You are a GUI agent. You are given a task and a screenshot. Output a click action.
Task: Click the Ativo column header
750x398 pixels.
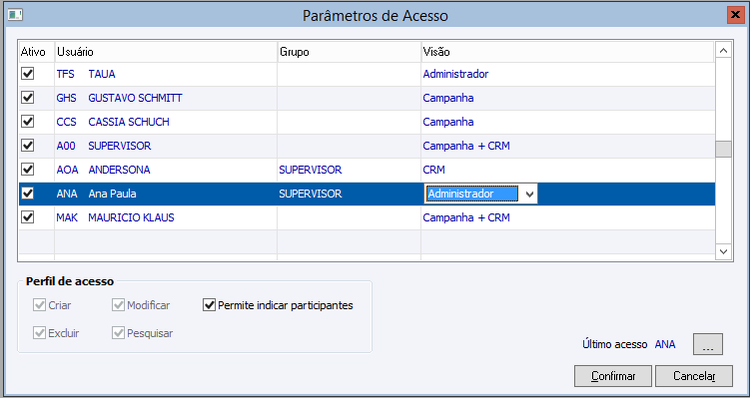(36, 52)
